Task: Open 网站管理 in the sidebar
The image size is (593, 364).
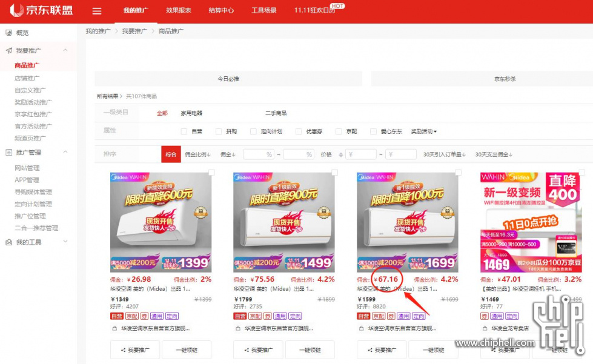Action: pyautogui.click(x=27, y=168)
